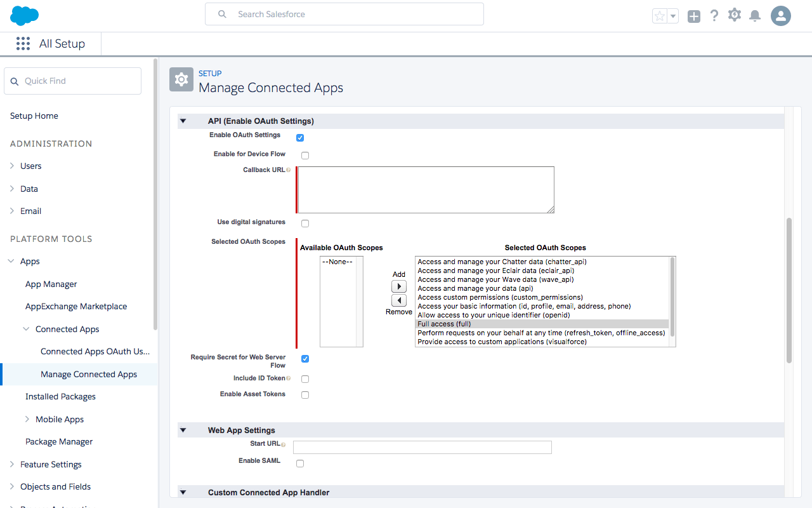The image size is (812, 508).
Task: Click inside the Callback URL text box
Action: point(425,189)
